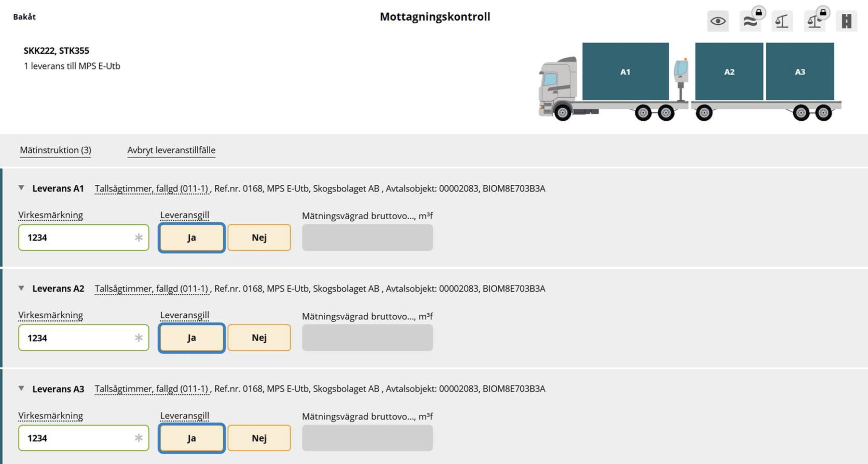Click the locked balance scale icon

point(814,21)
